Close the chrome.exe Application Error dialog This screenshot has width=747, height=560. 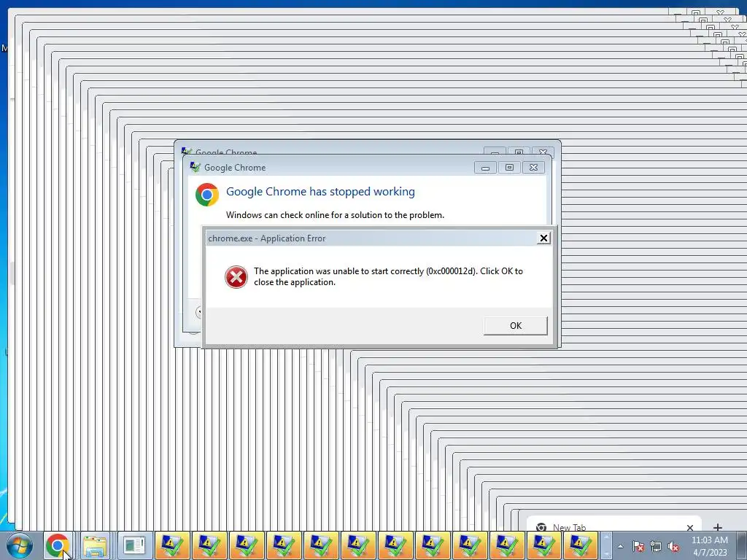(x=543, y=238)
